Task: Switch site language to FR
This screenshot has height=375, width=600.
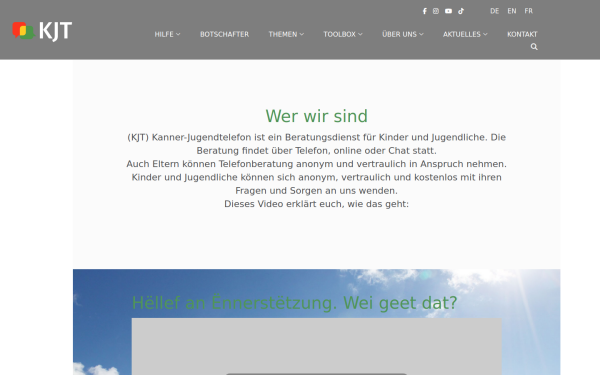Action: [528, 11]
